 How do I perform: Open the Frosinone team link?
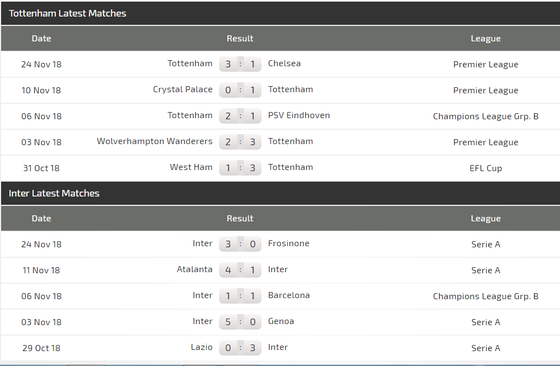pos(289,244)
